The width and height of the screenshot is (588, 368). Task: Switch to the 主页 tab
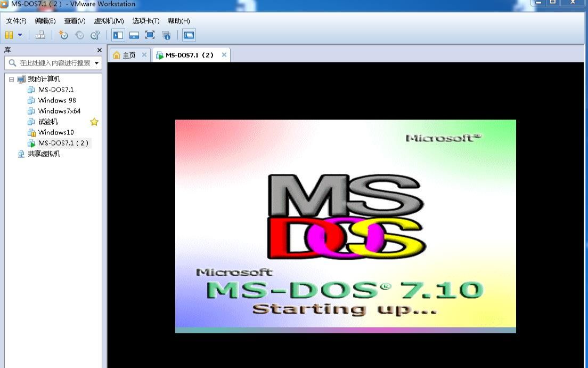tap(128, 54)
